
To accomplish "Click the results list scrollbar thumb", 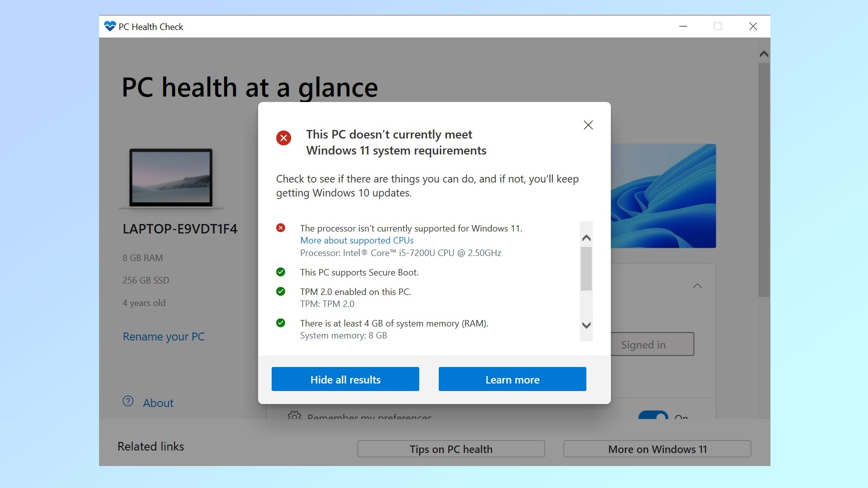I will pos(586,268).
